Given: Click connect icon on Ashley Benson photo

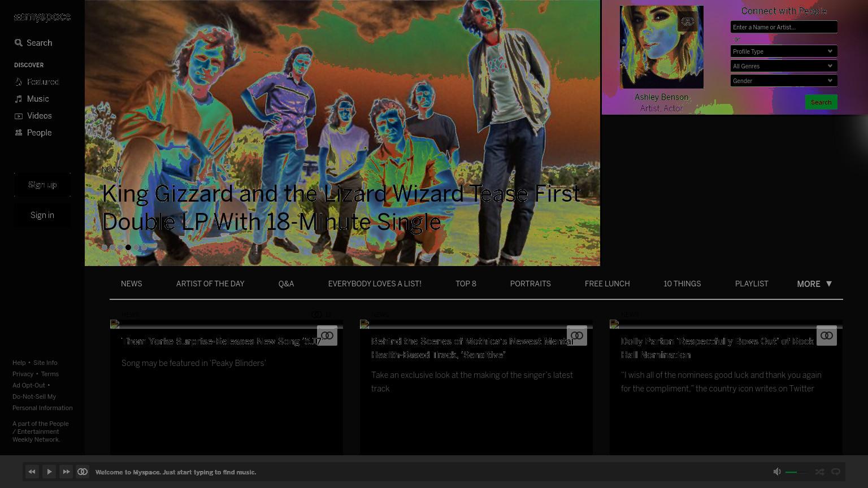Looking at the screenshot, I should point(687,21).
